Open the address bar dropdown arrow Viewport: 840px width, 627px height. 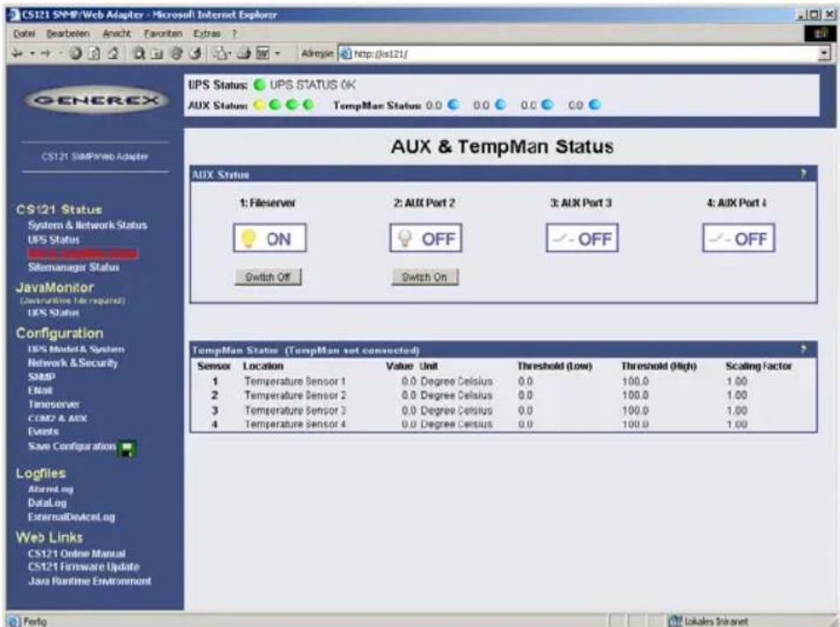coord(825,54)
